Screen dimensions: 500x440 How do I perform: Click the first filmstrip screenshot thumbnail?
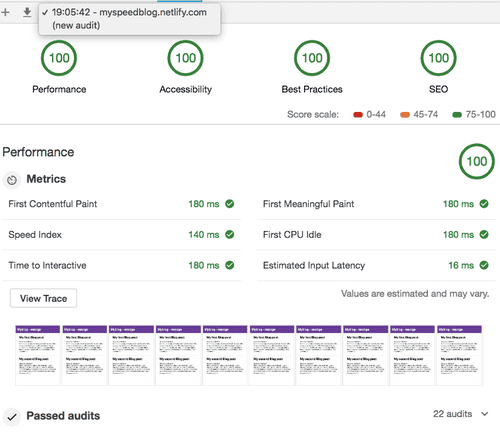[x=38, y=355]
